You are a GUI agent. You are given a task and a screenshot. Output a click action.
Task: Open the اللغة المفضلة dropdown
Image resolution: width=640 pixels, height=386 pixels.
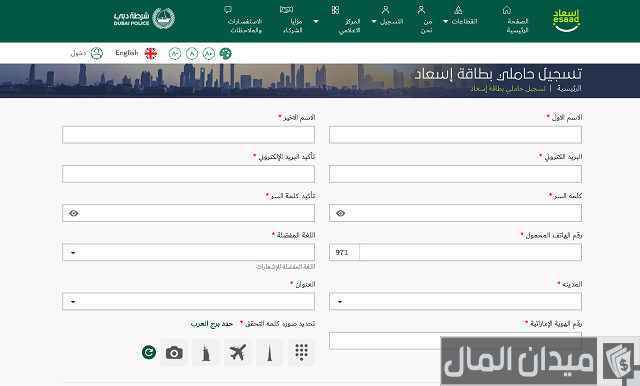[x=188, y=252]
